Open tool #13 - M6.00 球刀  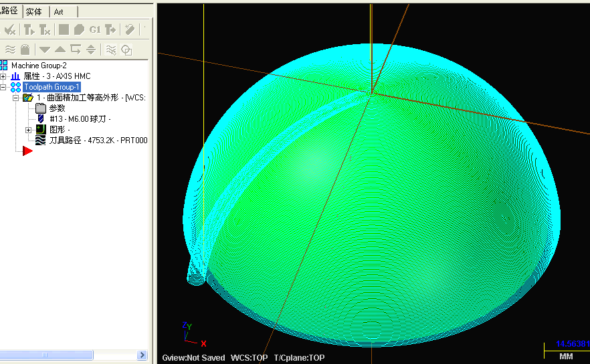(80, 119)
